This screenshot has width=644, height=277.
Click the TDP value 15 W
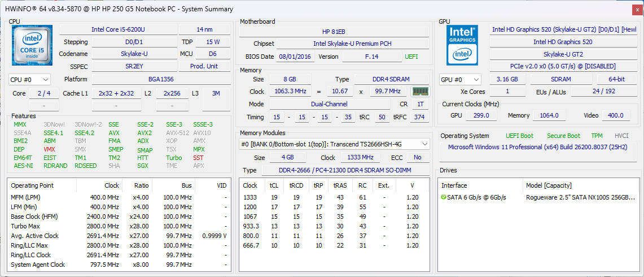(x=213, y=42)
